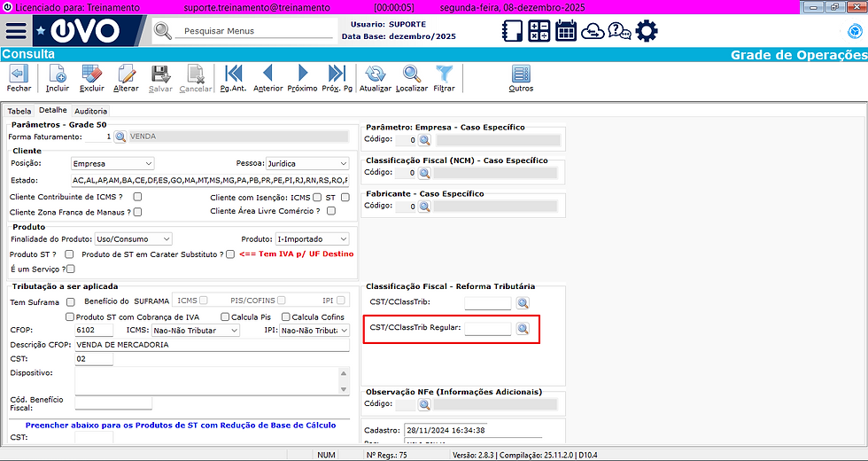Toggle Produto ST com Cobrança de IVA

70,317
